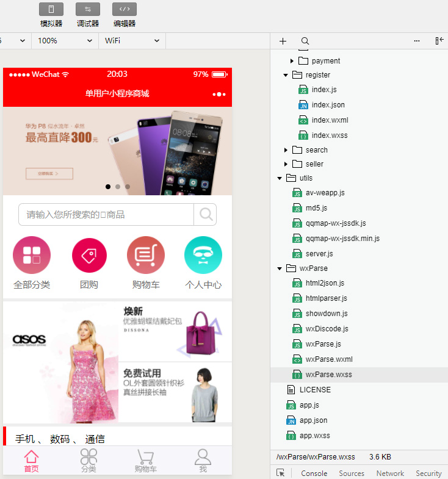Viewport: 448px width, 479px height.
Task: Click the 免费试用 sweater promotion card
Action: pyautogui.click(x=175, y=392)
